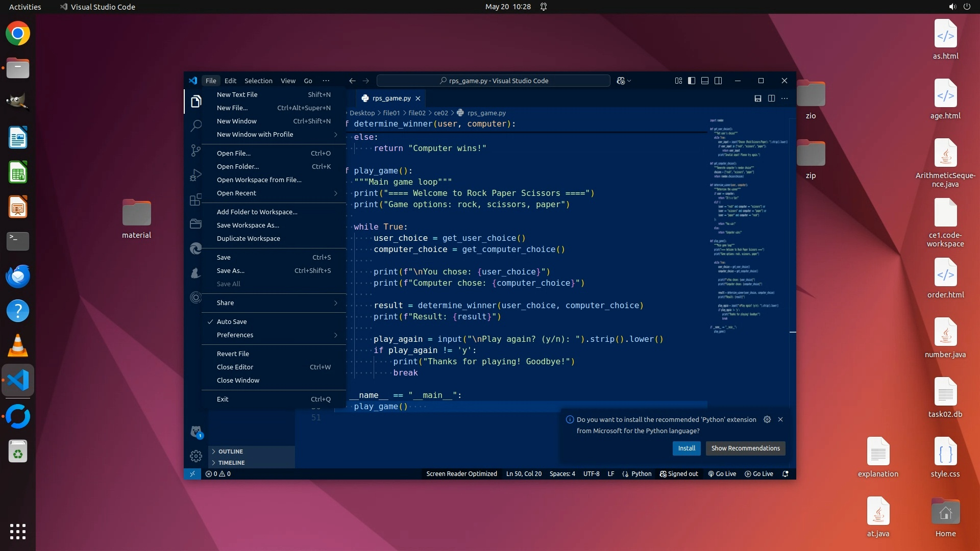The height and width of the screenshot is (551, 980).
Task: Click the command center search field
Action: (493, 81)
